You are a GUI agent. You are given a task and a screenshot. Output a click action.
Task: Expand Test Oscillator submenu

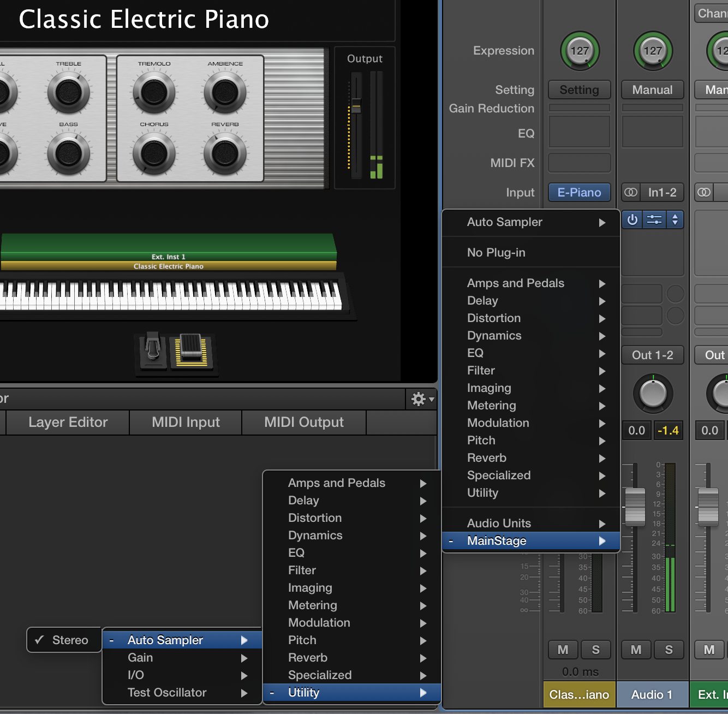(182, 693)
